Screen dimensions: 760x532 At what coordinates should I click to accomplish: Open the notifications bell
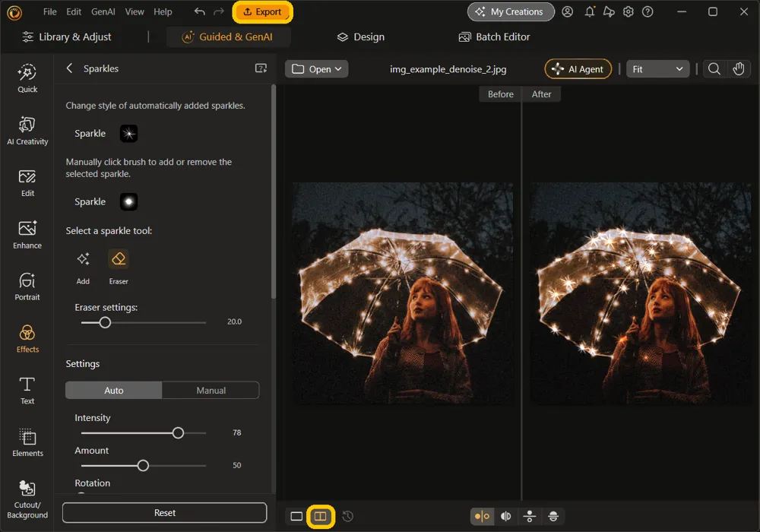coord(590,11)
